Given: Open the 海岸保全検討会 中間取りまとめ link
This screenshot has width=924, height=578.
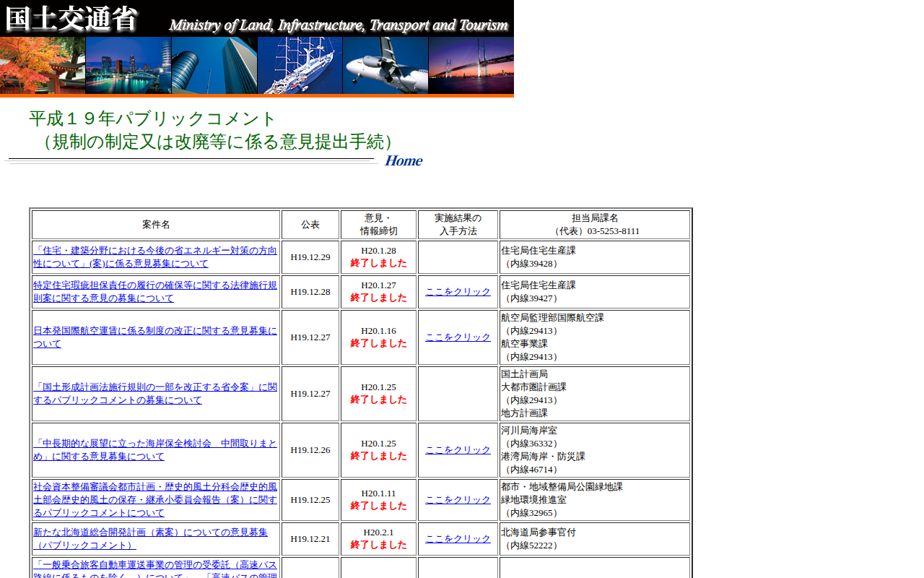Looking at the screenshot, I should tap(154, 449).
